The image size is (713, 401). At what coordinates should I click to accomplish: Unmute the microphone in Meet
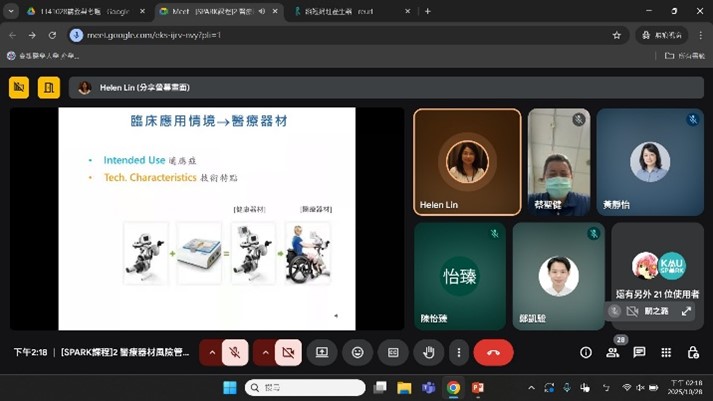coord(235,352)
